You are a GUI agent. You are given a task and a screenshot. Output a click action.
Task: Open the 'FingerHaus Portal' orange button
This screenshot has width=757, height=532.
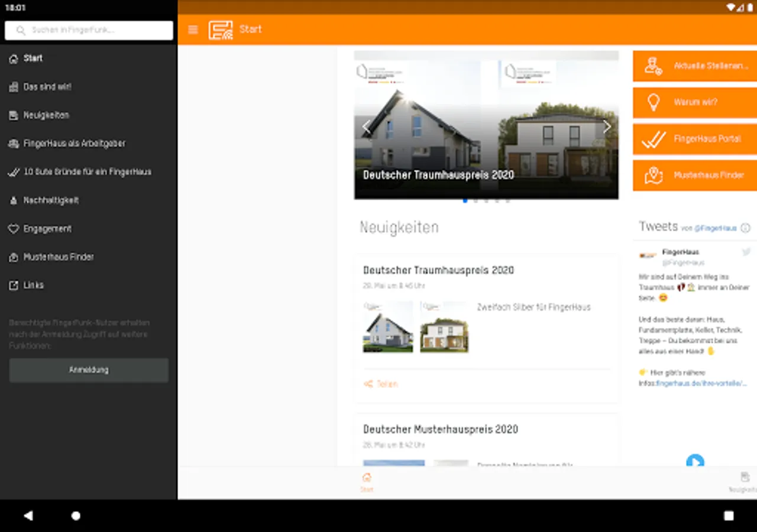coord(695,140)
